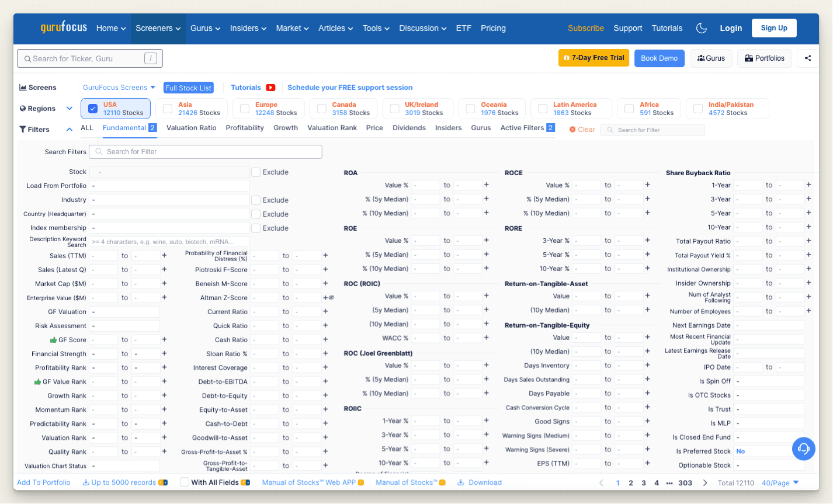Screen dimensions: 833x504
Task: Click the next page arrow in pagination
Action: pyautogui.click(x=705, y=483)
